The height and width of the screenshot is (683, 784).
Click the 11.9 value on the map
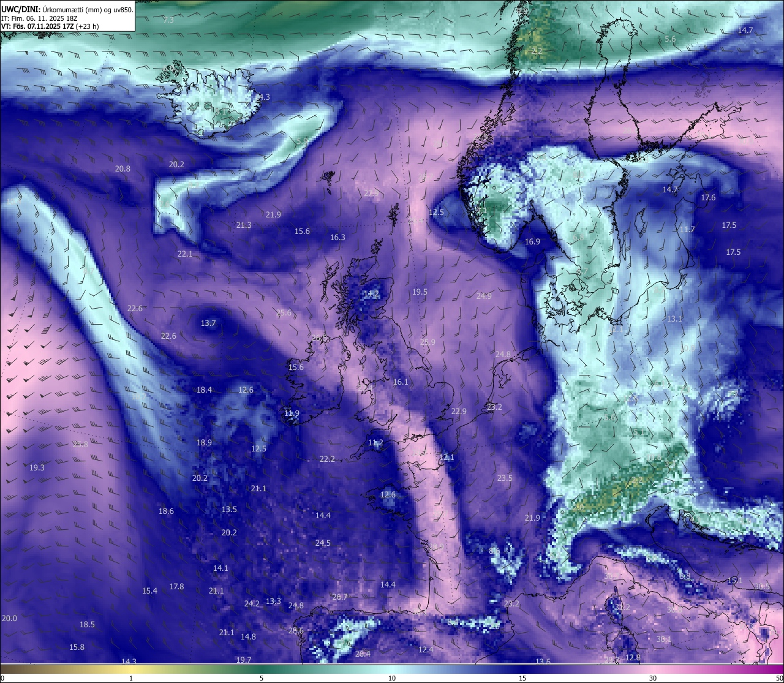pos(292,414)
